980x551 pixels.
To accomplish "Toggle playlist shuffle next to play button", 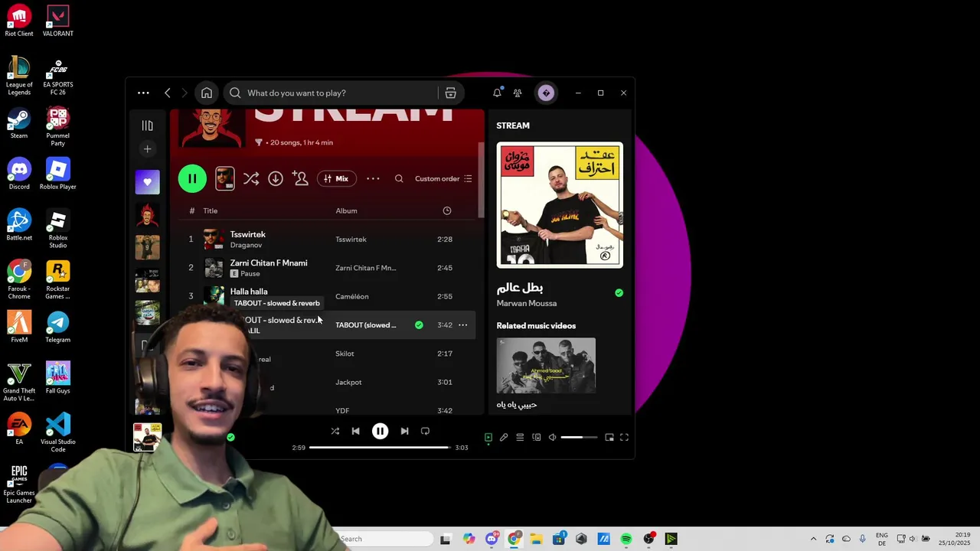I will tap(251, 178).
